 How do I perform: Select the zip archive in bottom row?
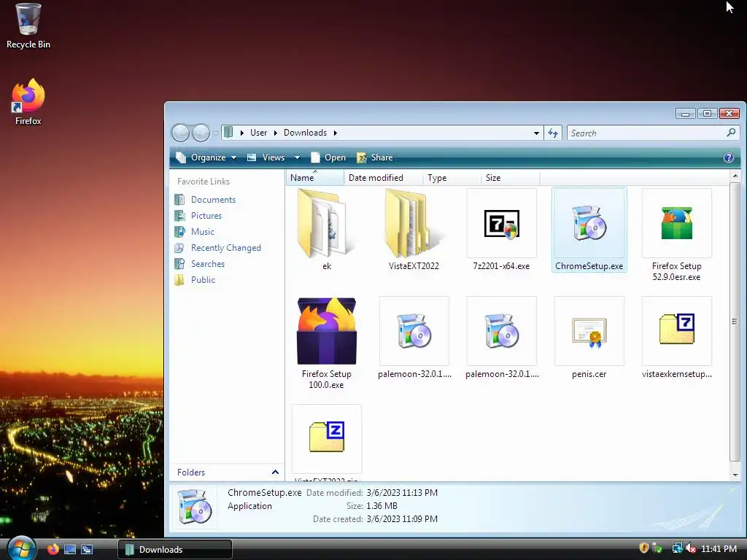pyautogui.click(x=326, y=442)
